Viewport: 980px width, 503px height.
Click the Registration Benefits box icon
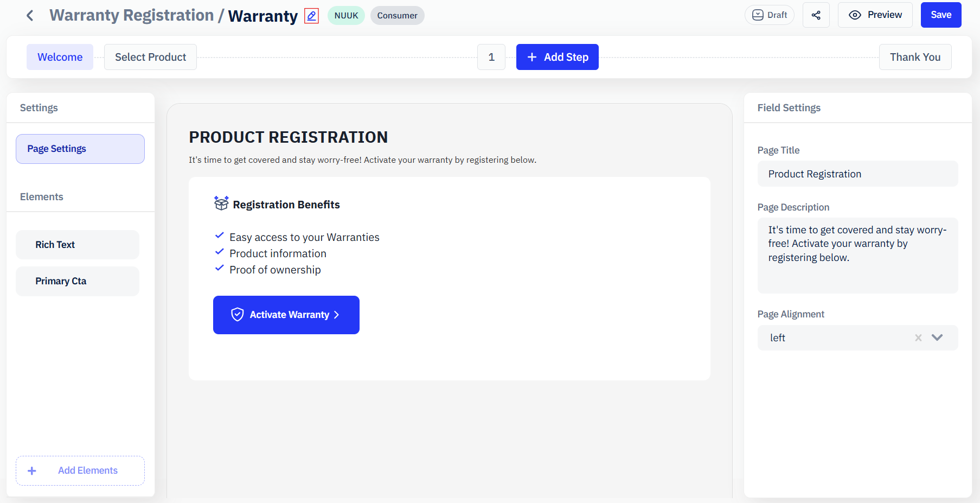[221, 203]
